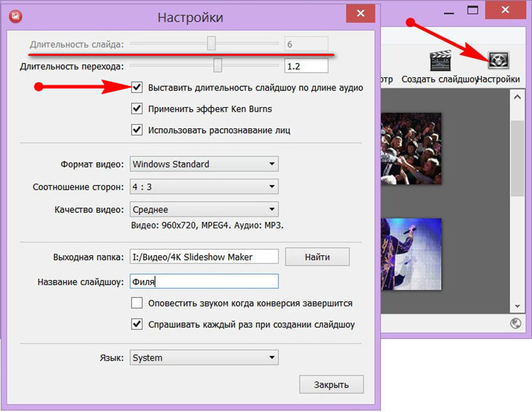
Task: Maximize the main slideshow window
Action: point(472,11)
